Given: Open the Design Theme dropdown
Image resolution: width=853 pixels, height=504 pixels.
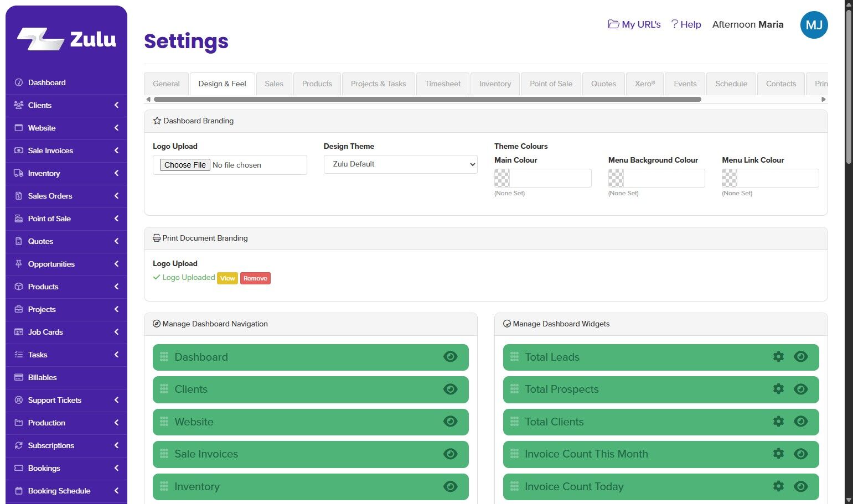Looking at the screenshot, I should 400,164.
